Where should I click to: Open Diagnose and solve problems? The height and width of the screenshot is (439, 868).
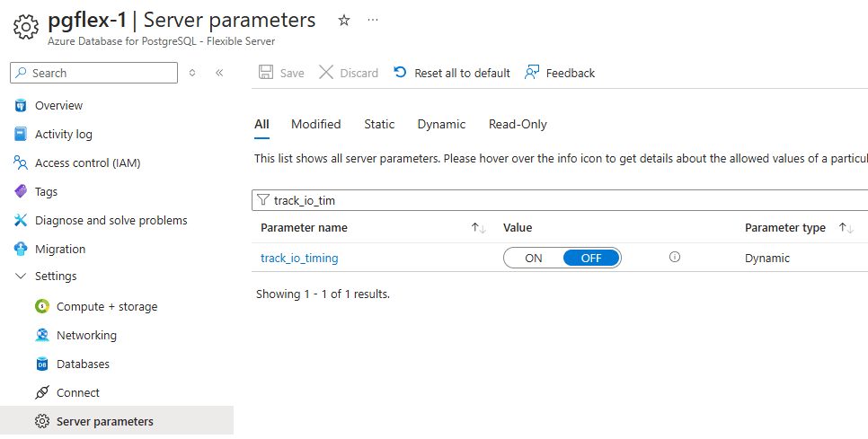[111, 221]
